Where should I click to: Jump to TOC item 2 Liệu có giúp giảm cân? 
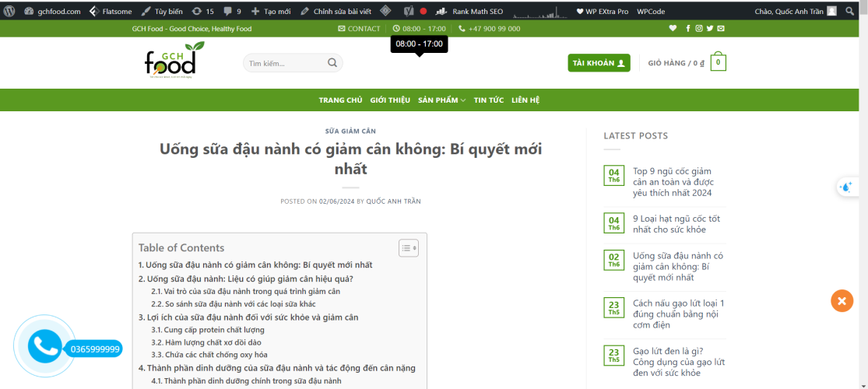click(x=246, y=279)
